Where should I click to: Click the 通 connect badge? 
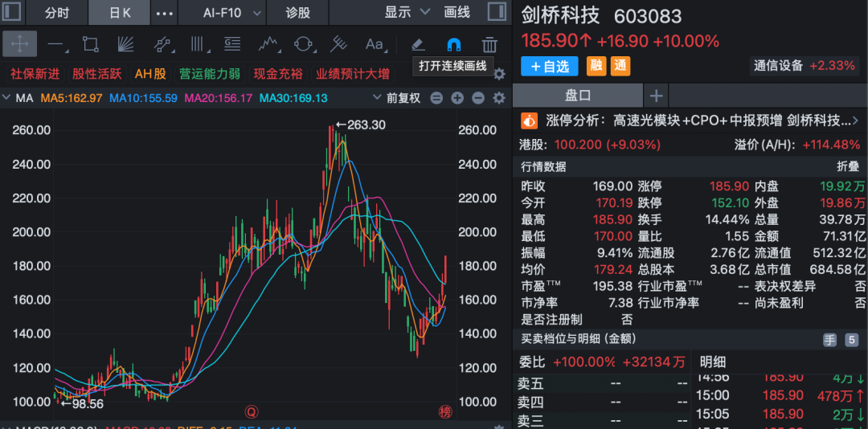pos(620,67)
